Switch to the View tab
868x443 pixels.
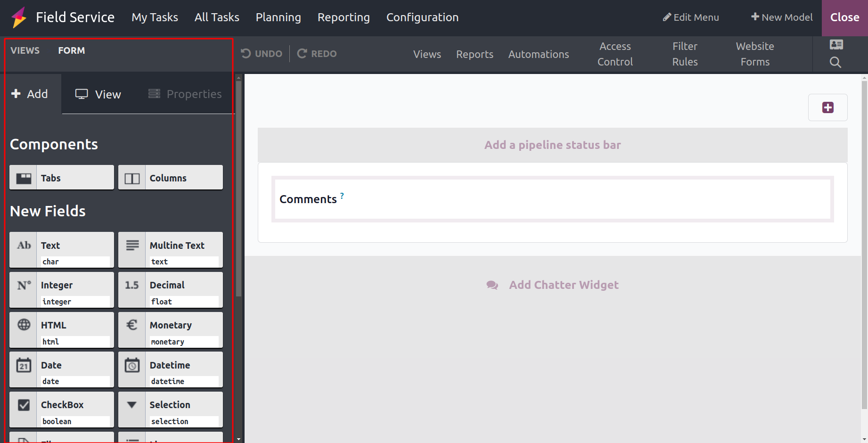coord(98,94)
